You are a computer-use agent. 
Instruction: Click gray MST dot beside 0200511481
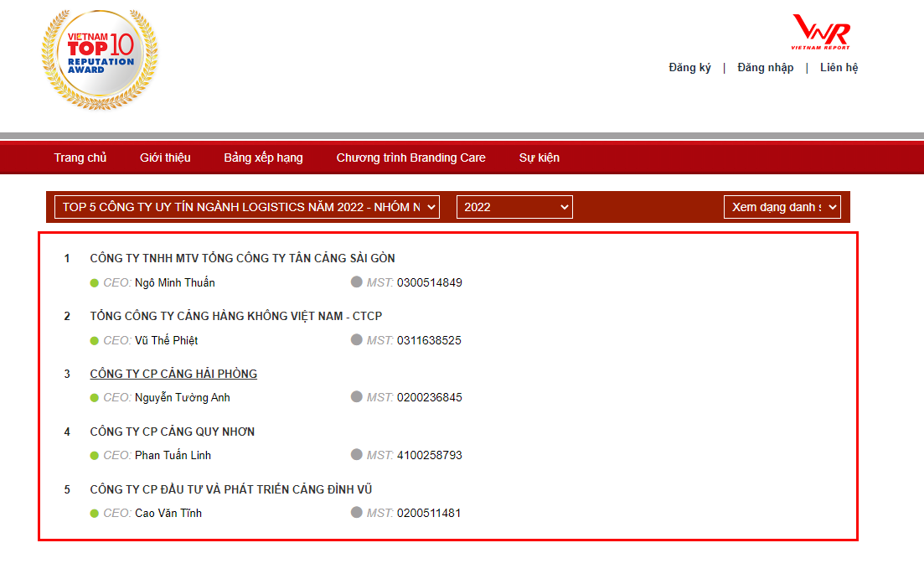(357, 513)
